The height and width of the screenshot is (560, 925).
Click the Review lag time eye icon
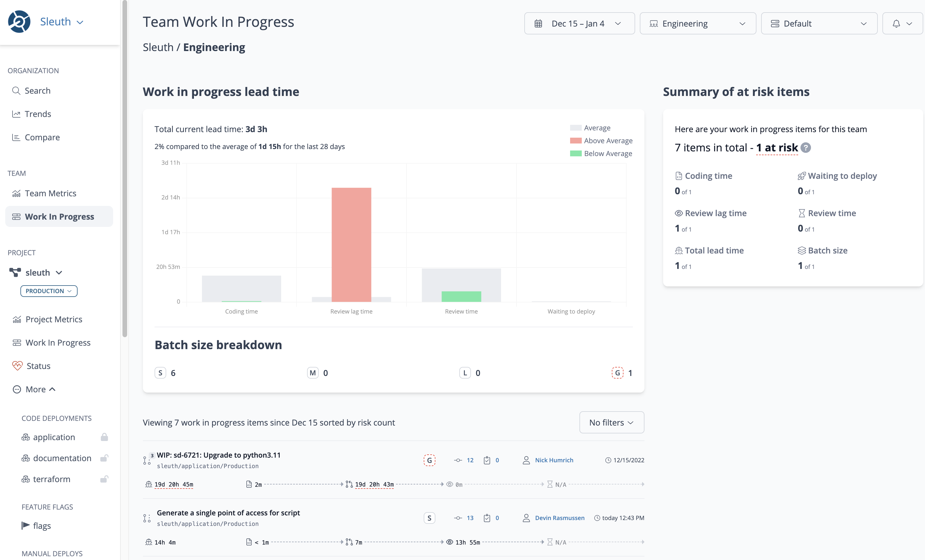coord(678,213)
